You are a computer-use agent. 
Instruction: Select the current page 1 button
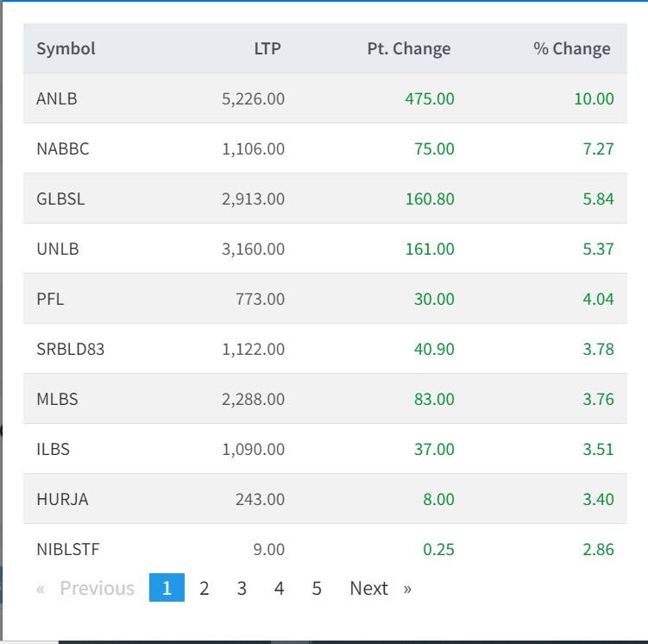click(167, 588)
